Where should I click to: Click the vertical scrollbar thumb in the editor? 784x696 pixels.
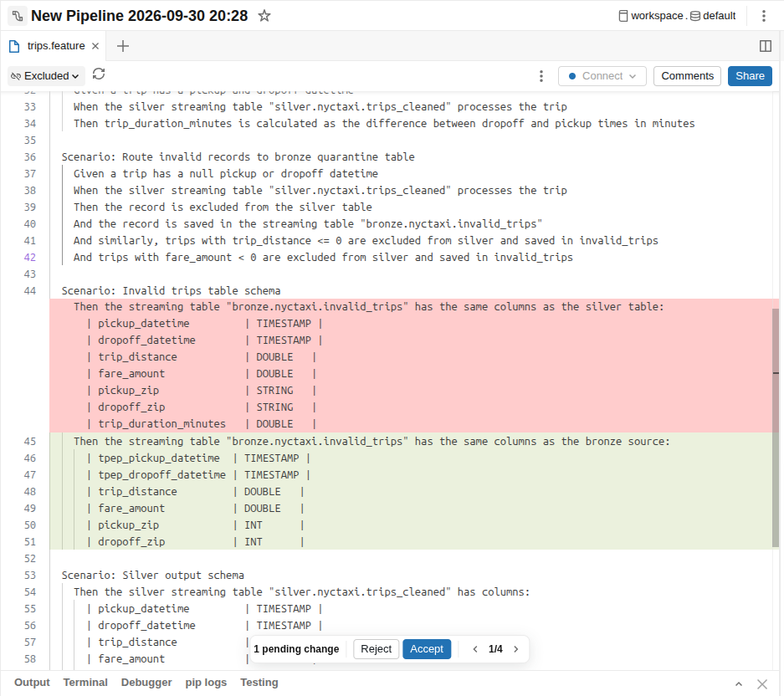(776, 427)
